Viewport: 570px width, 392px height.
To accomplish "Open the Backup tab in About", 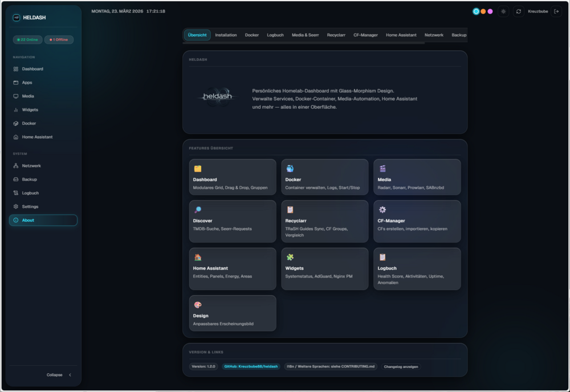I will pyautogui.click(x=459, y=35).
